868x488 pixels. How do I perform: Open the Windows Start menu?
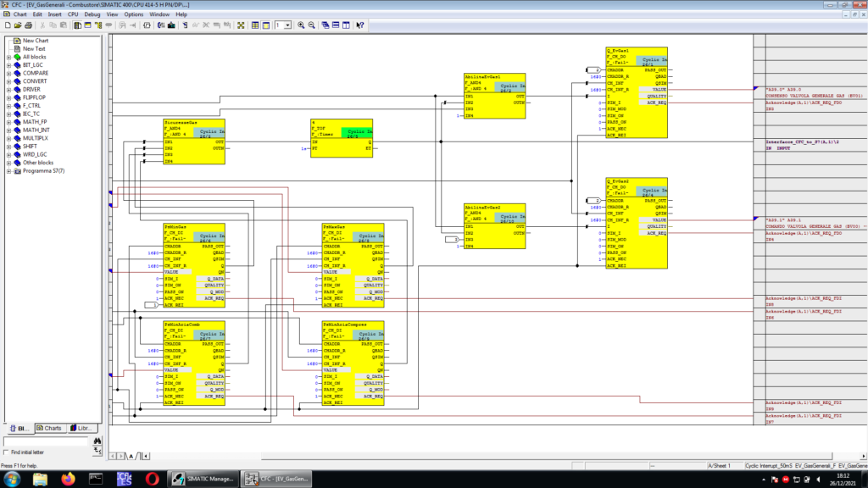pos(12,480)
